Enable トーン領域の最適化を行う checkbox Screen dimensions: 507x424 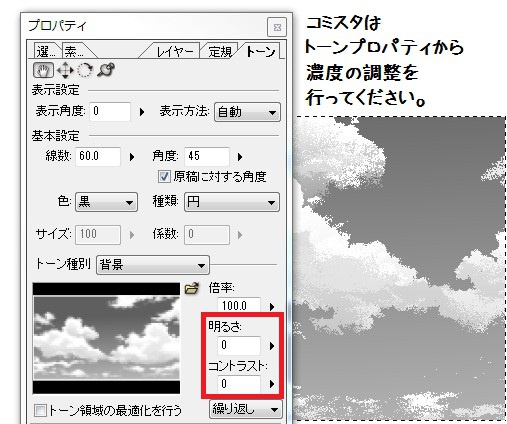click(40, 410)
